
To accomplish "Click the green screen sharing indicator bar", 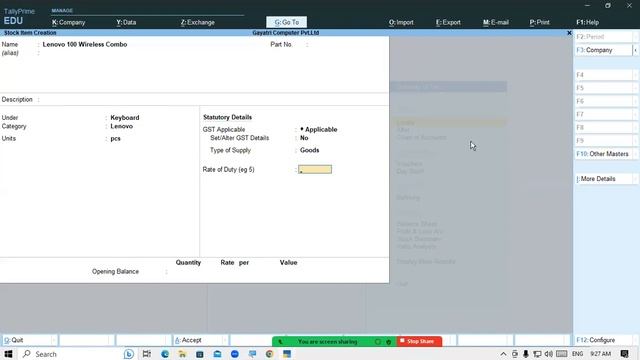I will pyautogui.click(x=334, y=341).
